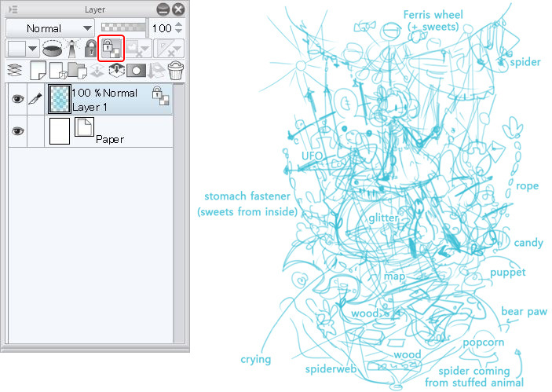
Task: Select the Paper layer name
Action: pos(110,140)
